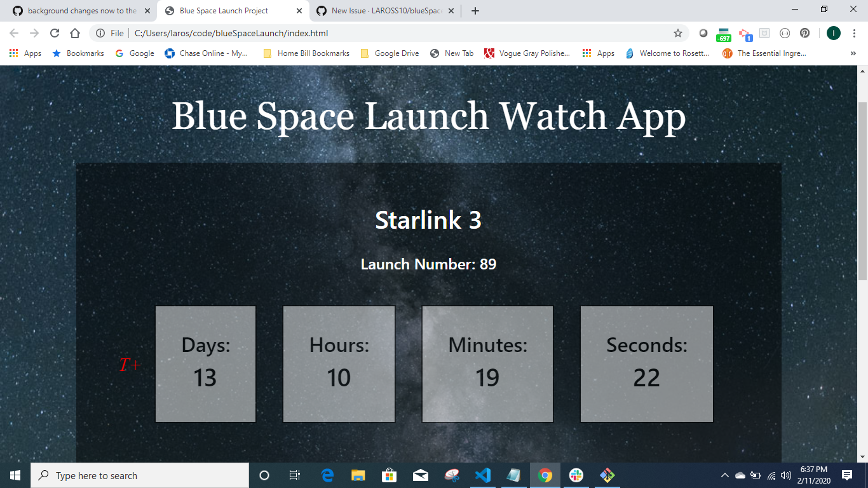Close the background changes tab

(147, 11)
